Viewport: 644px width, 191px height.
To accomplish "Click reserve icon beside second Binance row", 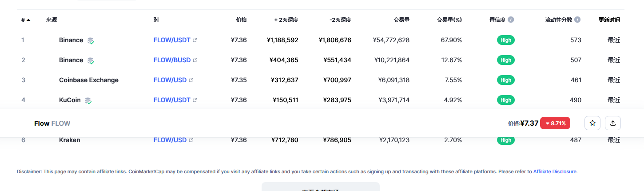I will pyautogui.click(x=91, y=60).
